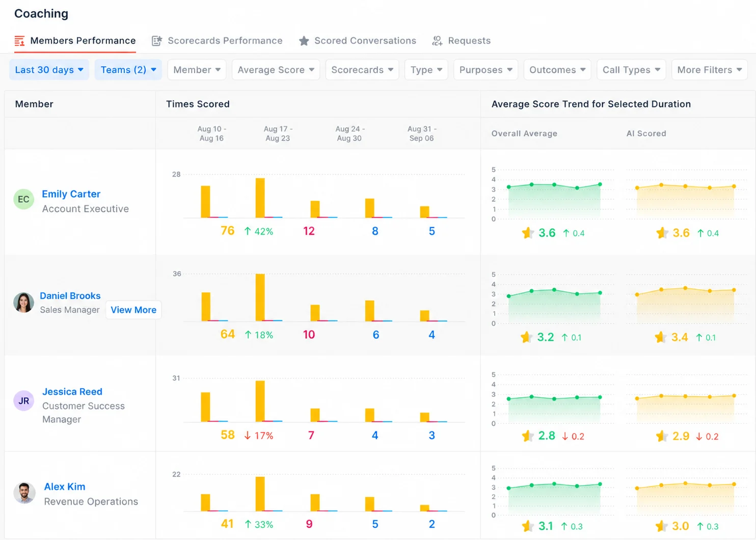
Task: Switch to Scorecards Performance tab
Action: tap(217, 41)
